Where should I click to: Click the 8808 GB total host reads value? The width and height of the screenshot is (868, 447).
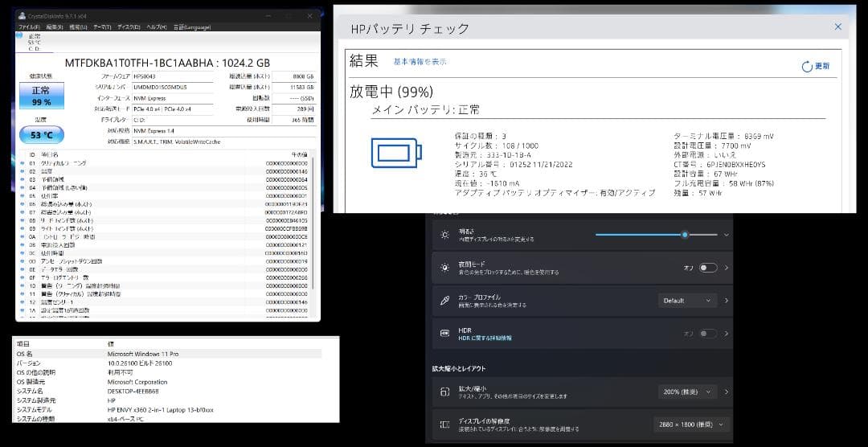(294, 76)
